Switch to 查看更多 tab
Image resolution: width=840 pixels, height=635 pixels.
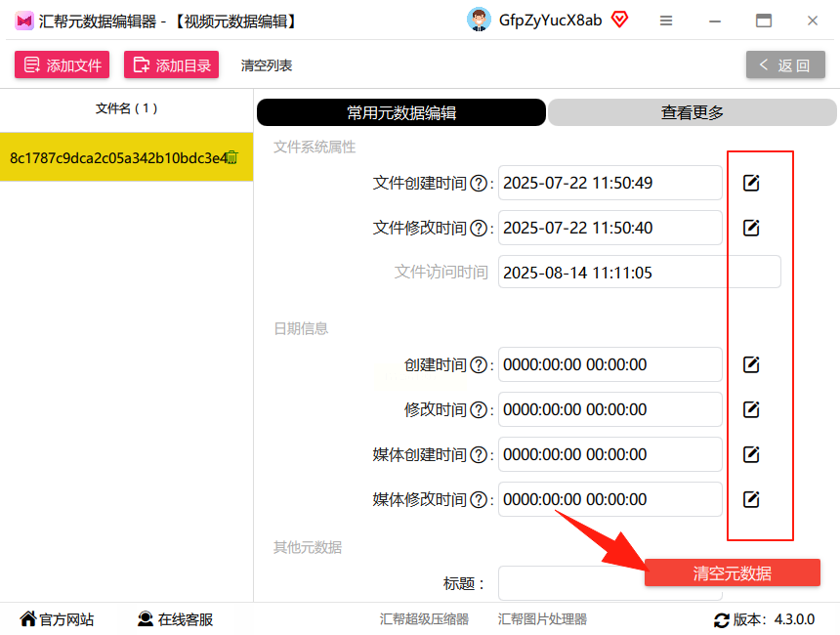pyautogui.click(x=693, y=112)
